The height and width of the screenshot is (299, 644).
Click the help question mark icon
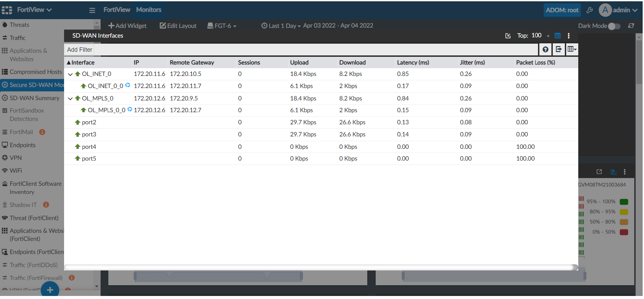545,50
